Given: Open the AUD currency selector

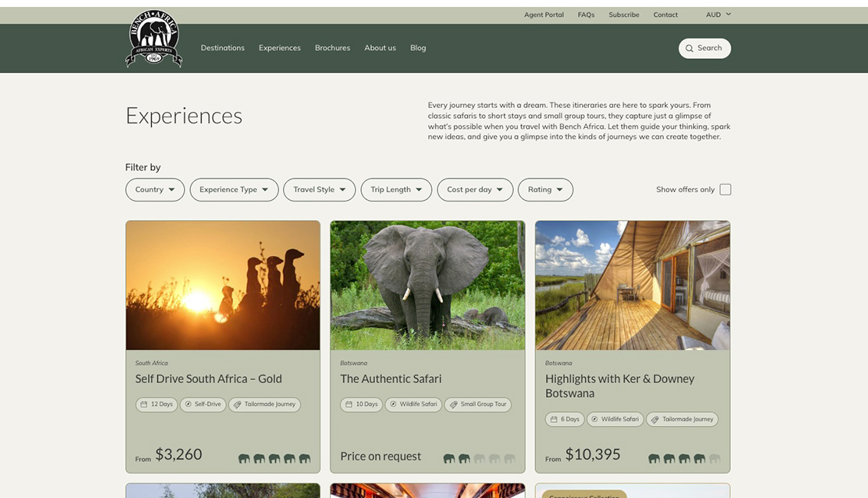Looking at the screenshot, I should coord(718,15).
